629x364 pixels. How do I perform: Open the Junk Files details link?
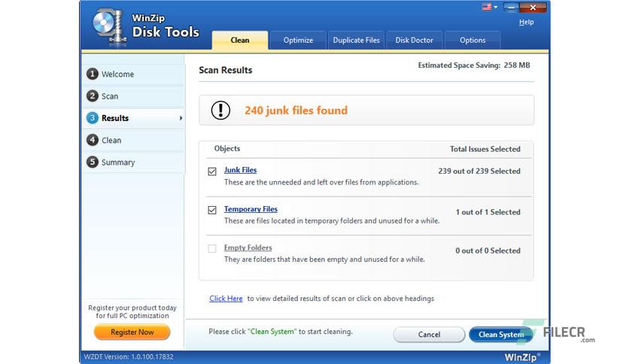pyautogui.click(x=240, y=170)
